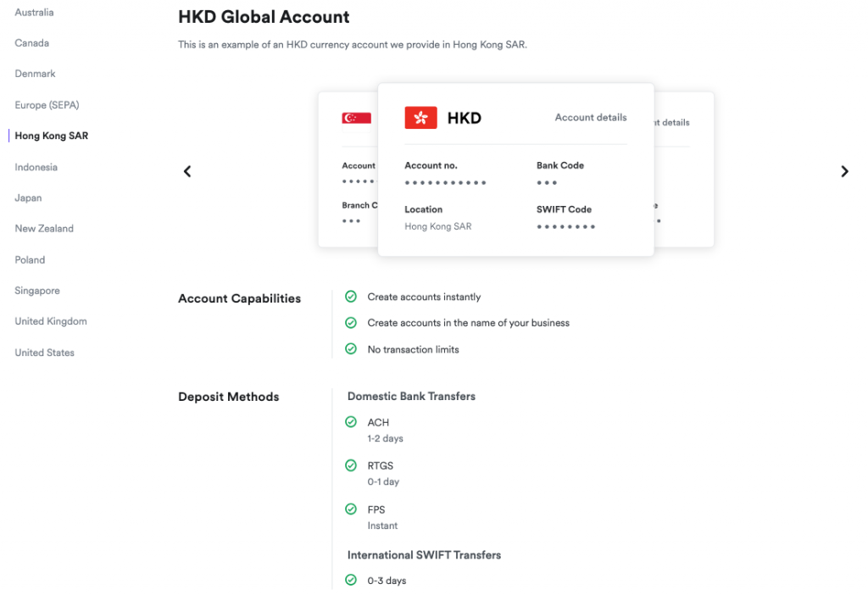
Task: Select New Zealand in the sidebar
Action: (44, 229)
